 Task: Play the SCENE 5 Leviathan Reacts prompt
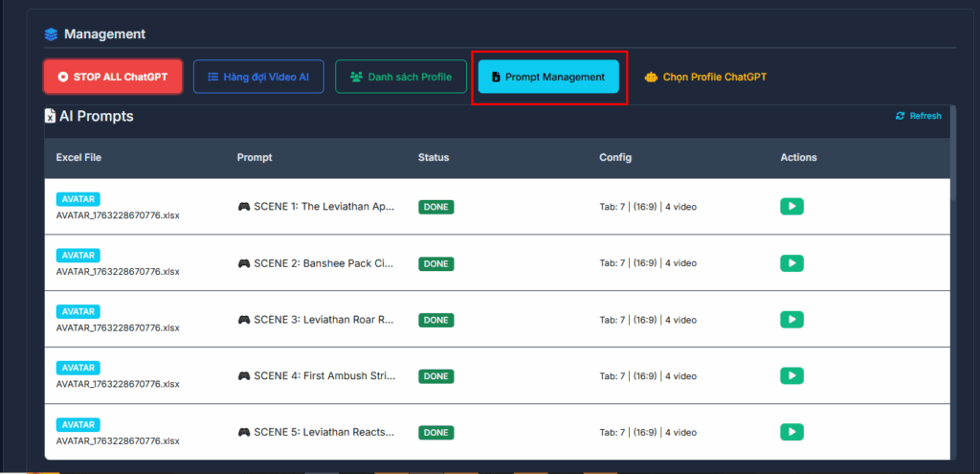pyautogui.click(x=791, y=432)
